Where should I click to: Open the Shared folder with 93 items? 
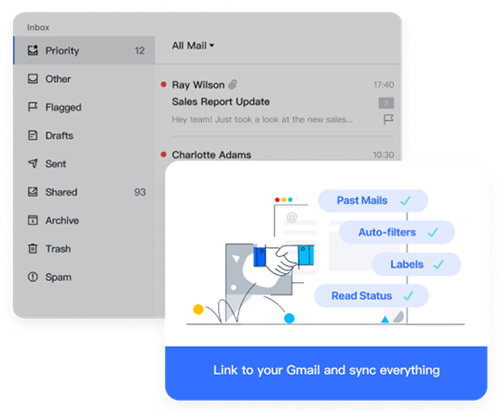tap(84, 192)
